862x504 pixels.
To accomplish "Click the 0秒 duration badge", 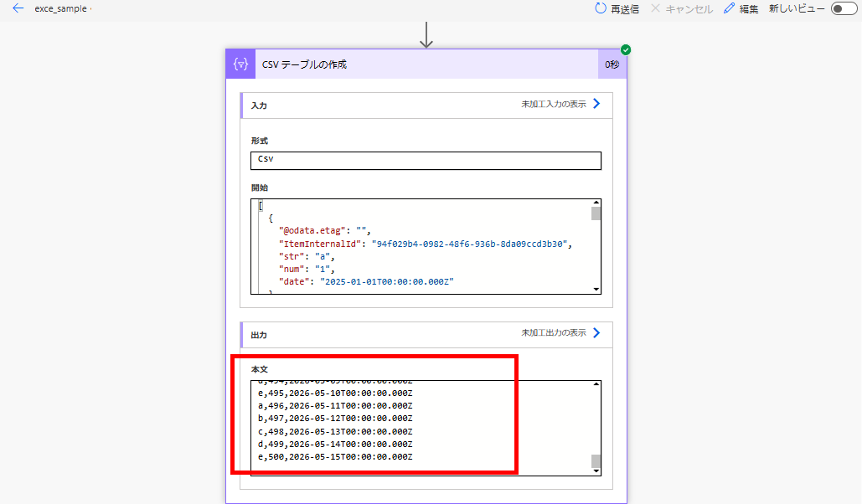I will [614, 63].
